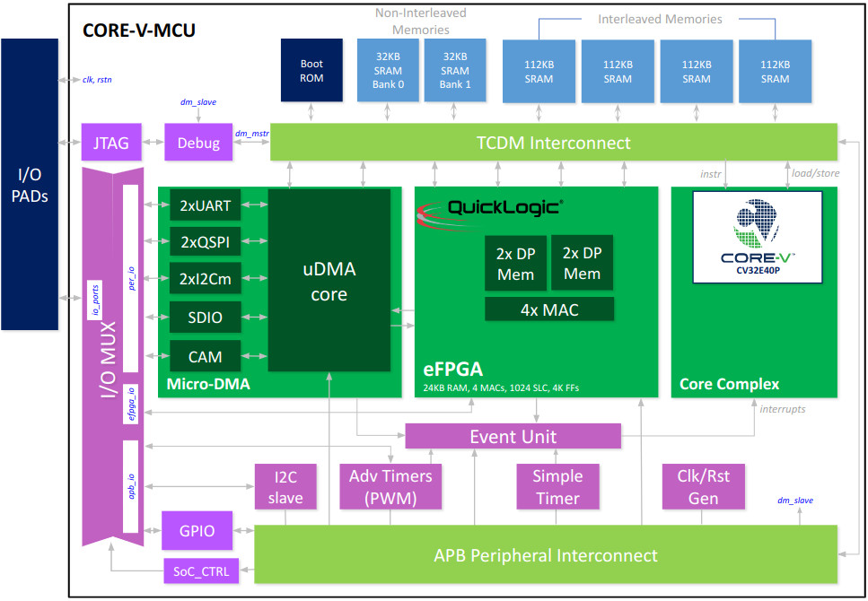Select the leftmost 112KB SRAM block
The image size is (868, 601).
(539, 71)
